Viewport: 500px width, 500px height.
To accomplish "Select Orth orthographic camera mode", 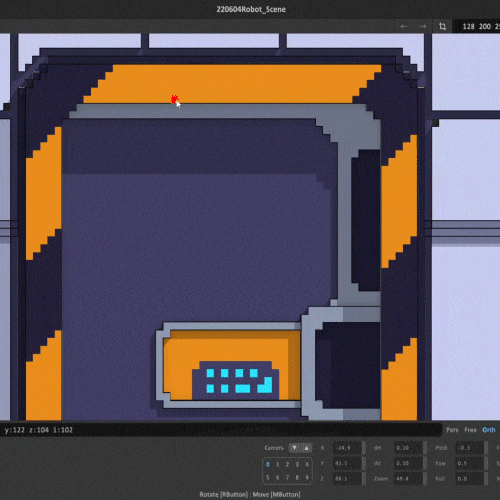I will pos(489,430).
